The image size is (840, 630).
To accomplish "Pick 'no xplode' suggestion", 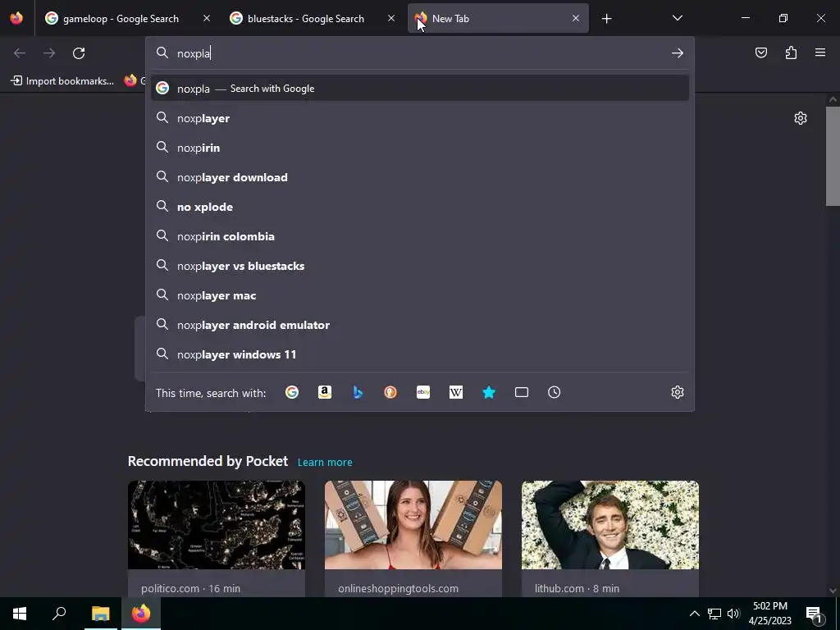I will click(x=420, y=206).
